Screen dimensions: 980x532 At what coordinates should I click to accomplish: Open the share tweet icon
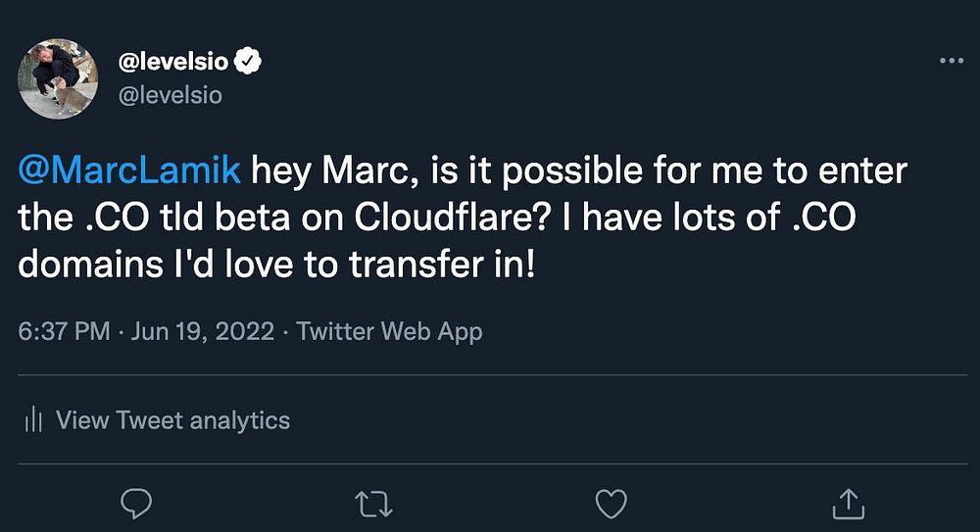(849, 504)
